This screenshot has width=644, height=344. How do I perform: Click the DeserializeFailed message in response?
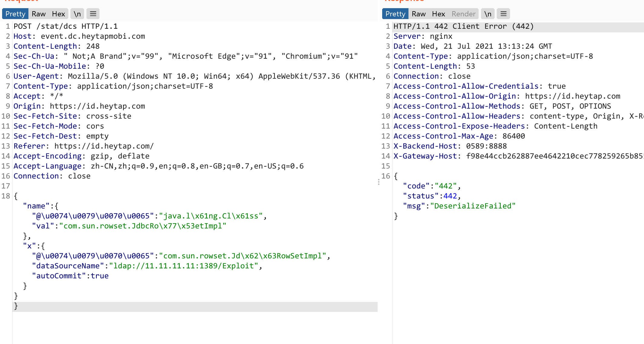(473, 206)
